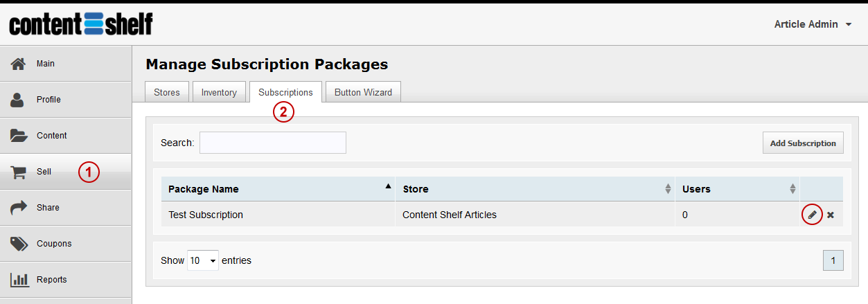Sort the table by Store column
Screen dimensions: 868x304
(535, 189)
